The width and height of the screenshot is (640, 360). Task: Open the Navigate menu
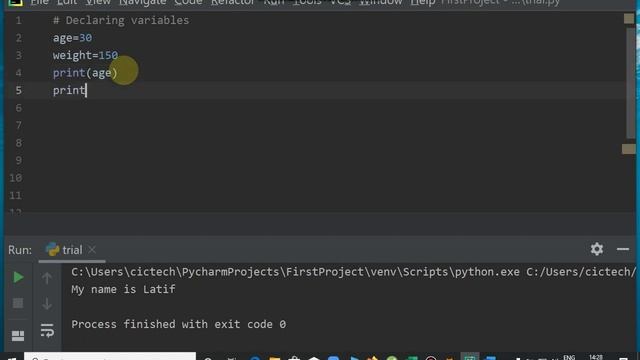[142, 2]
